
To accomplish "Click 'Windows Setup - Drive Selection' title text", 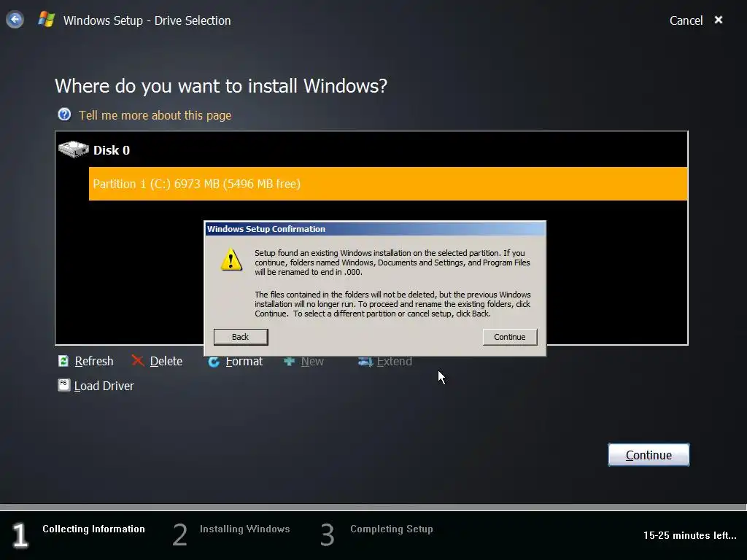I will tap(147, 20).
